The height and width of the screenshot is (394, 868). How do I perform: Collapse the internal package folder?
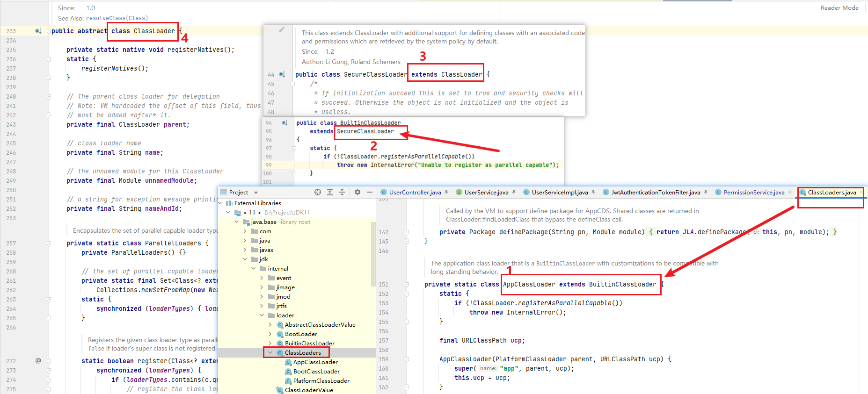click(x=254, y=269)
